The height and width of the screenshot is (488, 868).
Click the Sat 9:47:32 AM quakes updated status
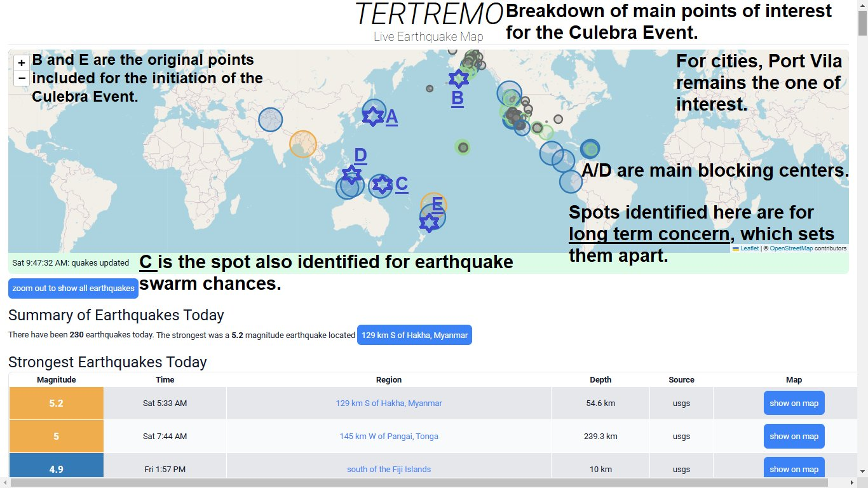tap(71, 262)
